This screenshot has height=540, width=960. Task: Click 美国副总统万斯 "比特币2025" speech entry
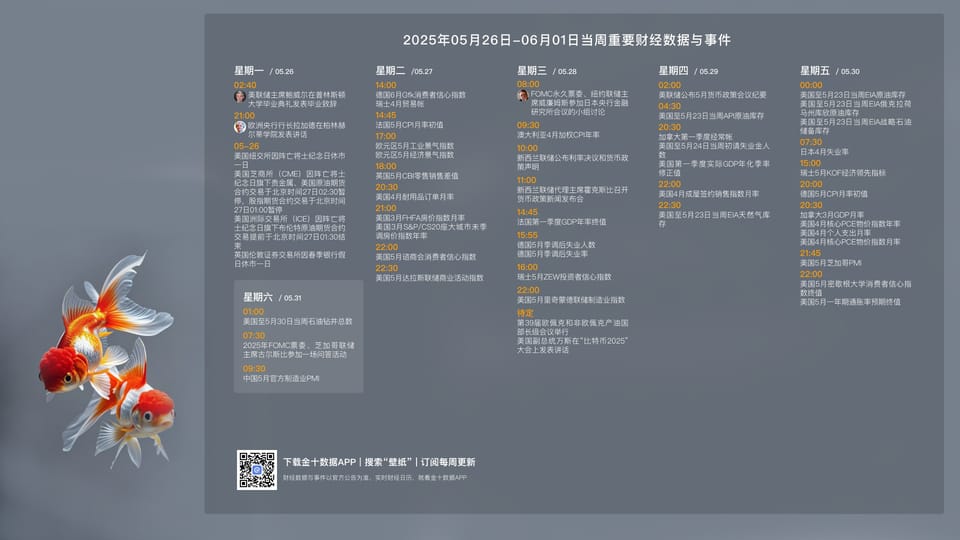tap(572, 345)
